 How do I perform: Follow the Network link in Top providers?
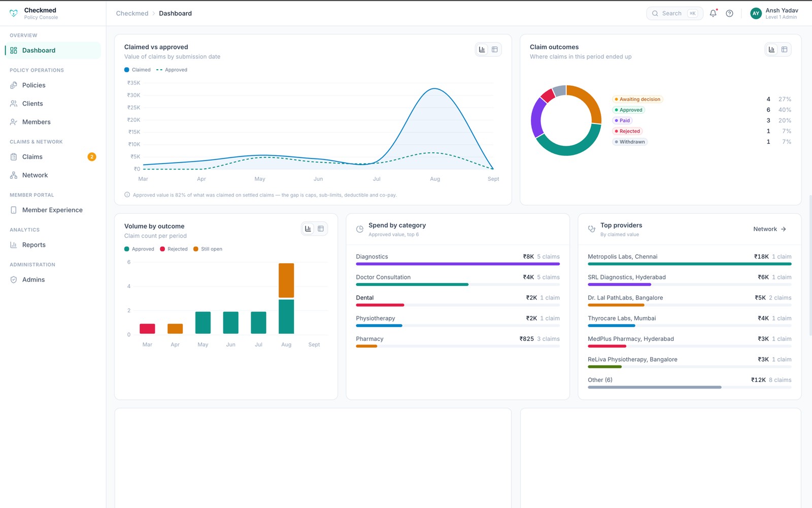[770, 229]
